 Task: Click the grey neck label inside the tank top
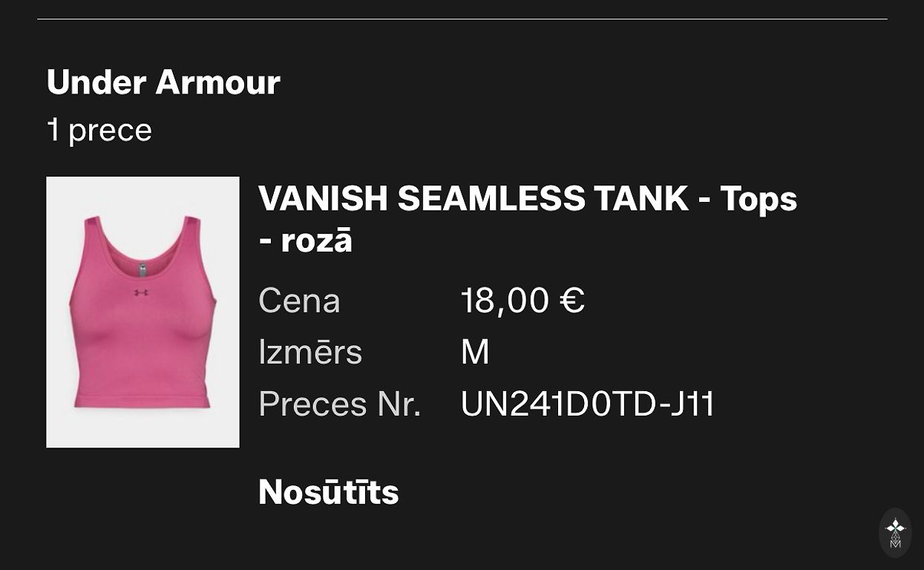tap(142, 269)
